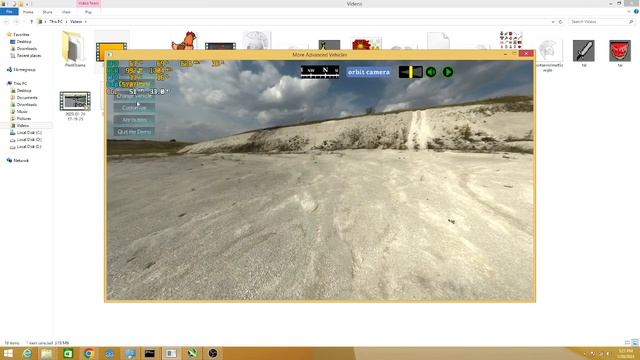Viewport: 640px width, 360px height.
Task: Open File Explorer from the taskbar
Action: pos(47,353)
